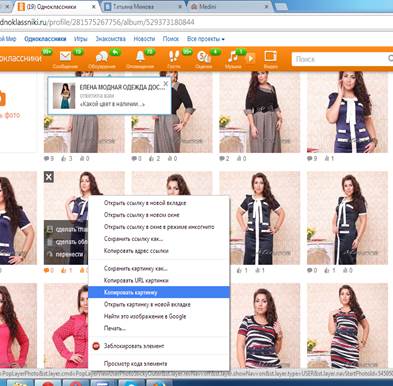Click the red block icon beside Заблокировать элемент
Image resolution: width=393 pixels, height=386 pixels.
point(96,346)
